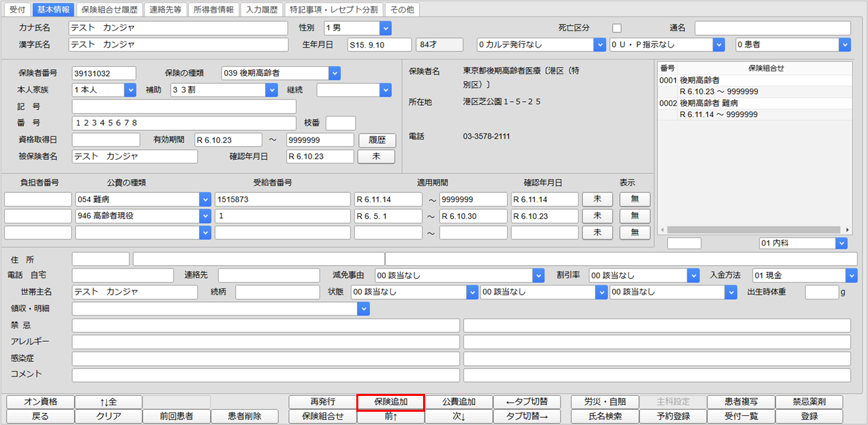Click the 保険追加 button
The height and width of the screenshot is (425, 868).
[390, 402]
